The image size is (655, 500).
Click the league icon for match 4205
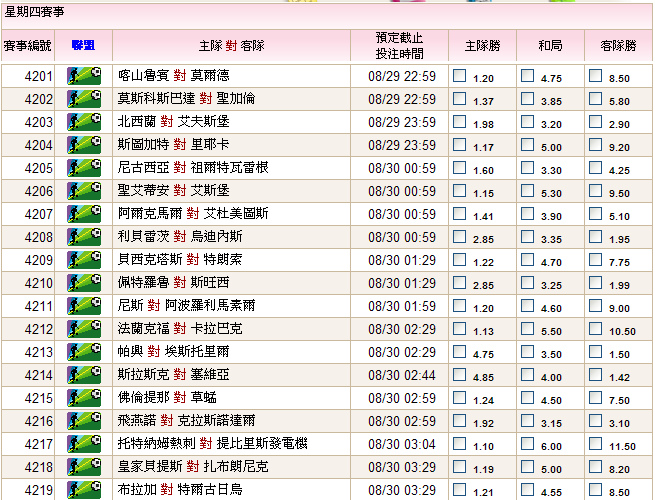84,168
